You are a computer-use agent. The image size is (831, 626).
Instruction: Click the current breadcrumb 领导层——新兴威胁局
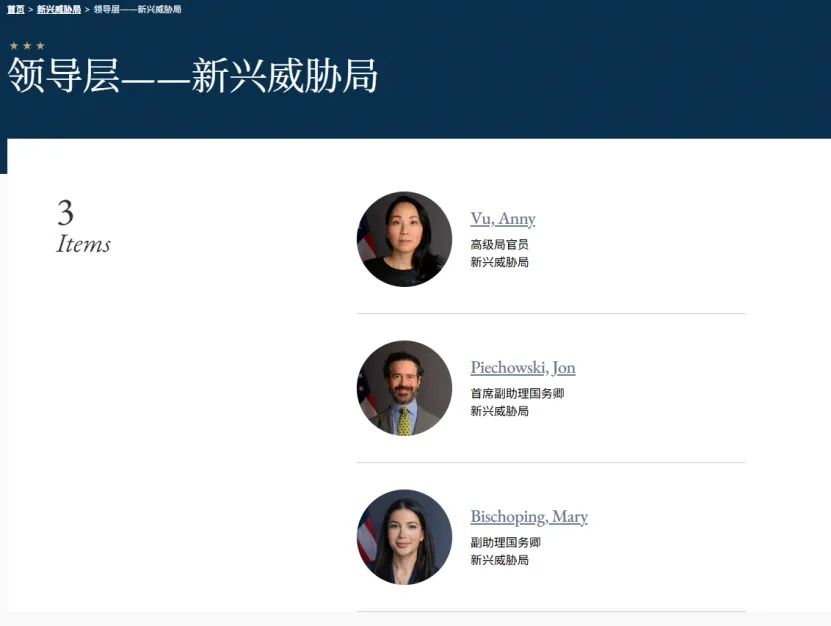(138, 9)
